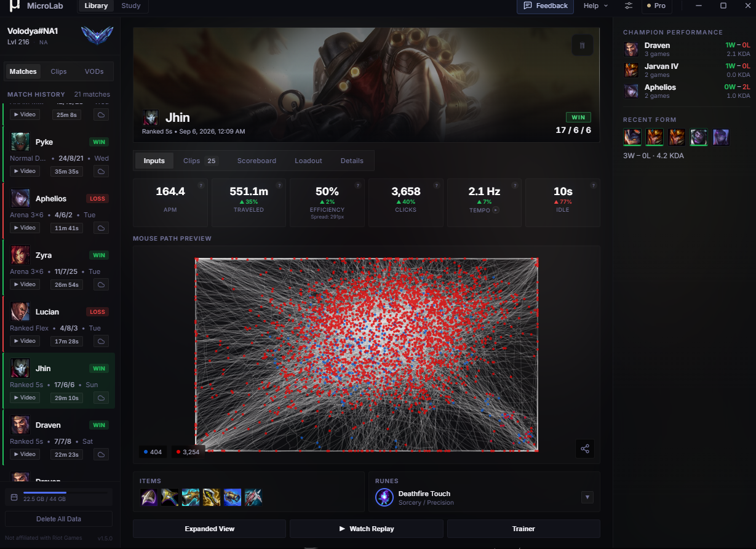Click the storage usage bar

pos(66,492)
